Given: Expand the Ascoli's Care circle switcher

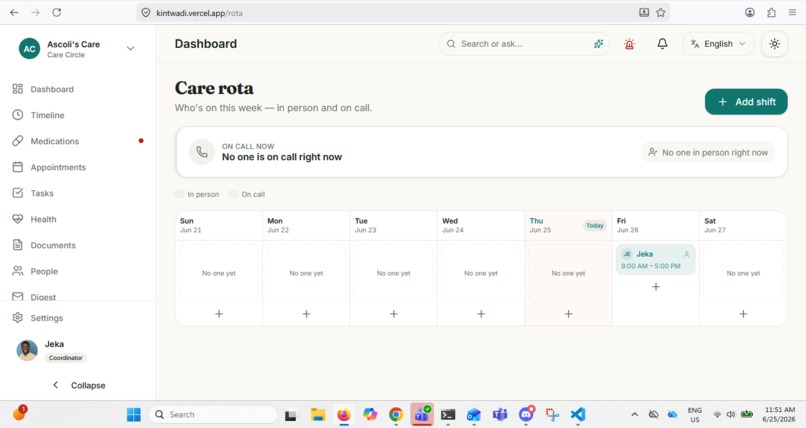Looking at the screenshot, I should pyautogui.click(x=131, y=48).
